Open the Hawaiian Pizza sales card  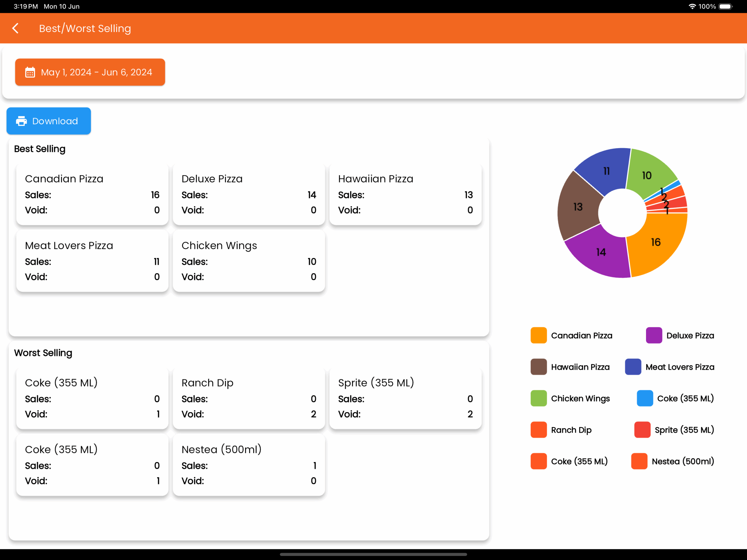pos(405,195)
